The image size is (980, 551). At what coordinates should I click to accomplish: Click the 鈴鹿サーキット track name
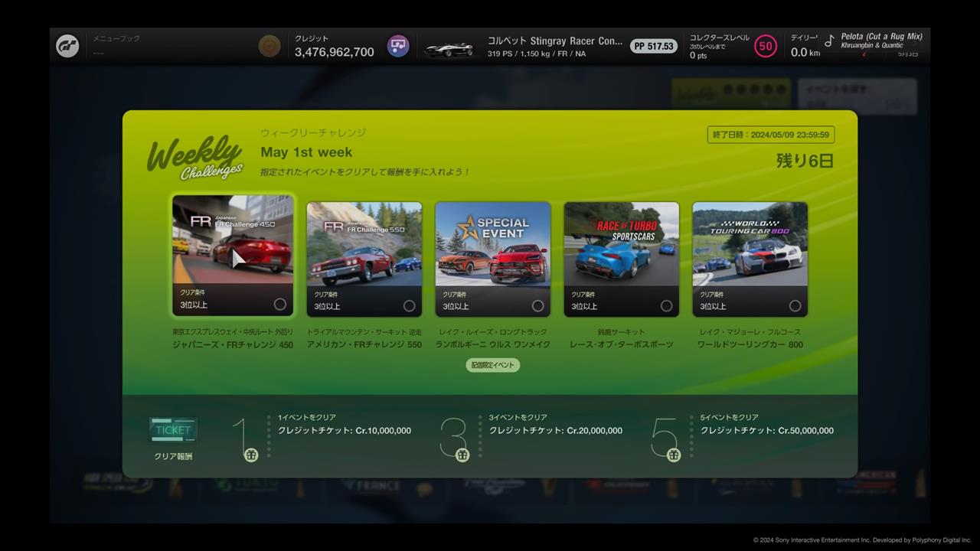[x=622, y=332]
